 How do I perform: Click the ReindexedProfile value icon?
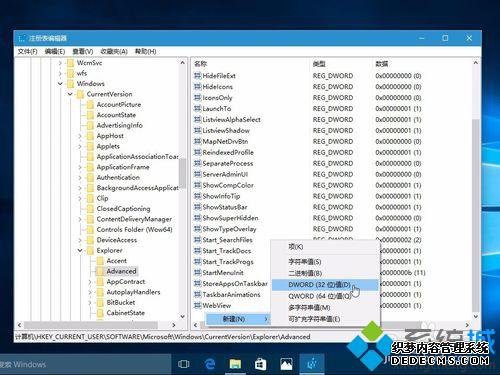coord(198,152)
